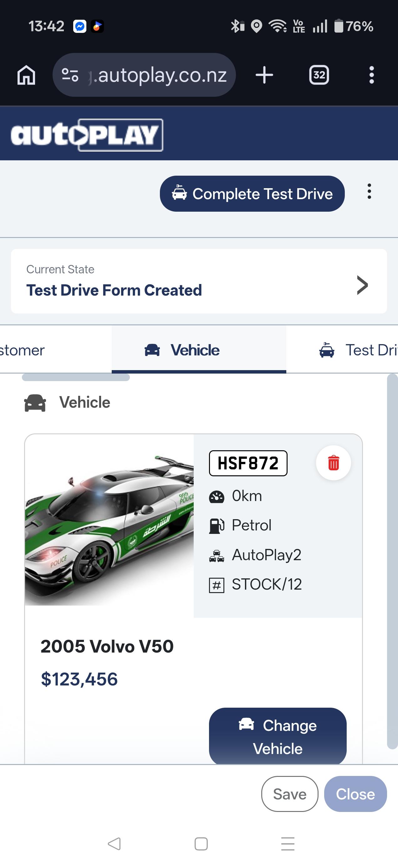398x868 pixels.
Task: Open the browser home page icon
Action: (26, 75)
